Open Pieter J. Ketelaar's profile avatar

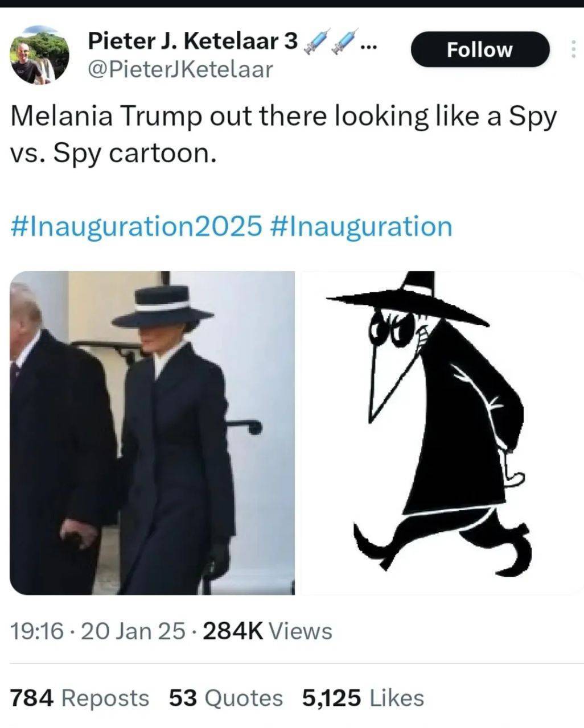(39, 56)
